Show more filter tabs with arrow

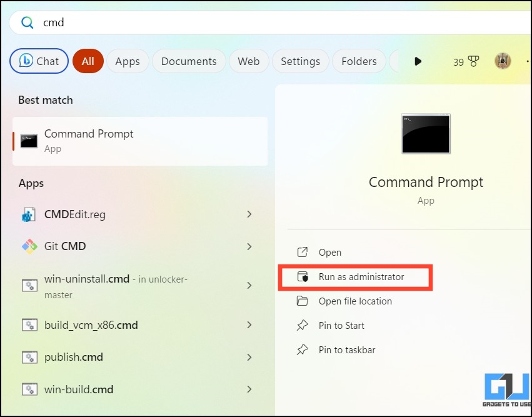[418, 61]
